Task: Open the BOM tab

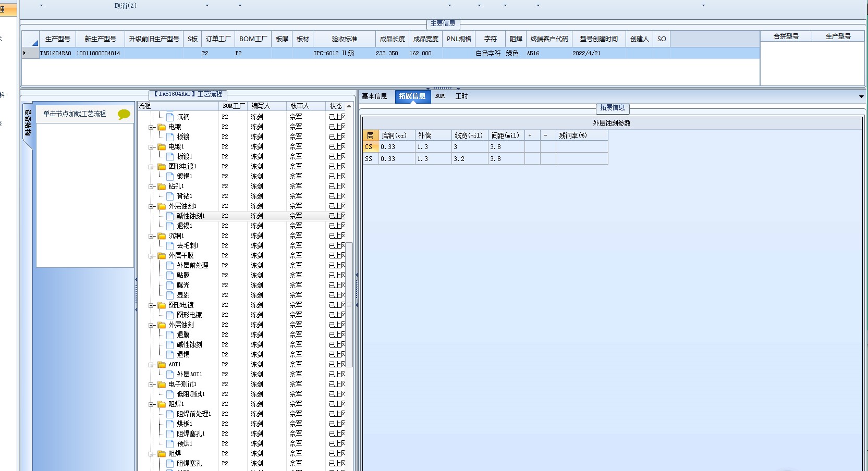Action: pyautogui.click(x=440, y=96)
